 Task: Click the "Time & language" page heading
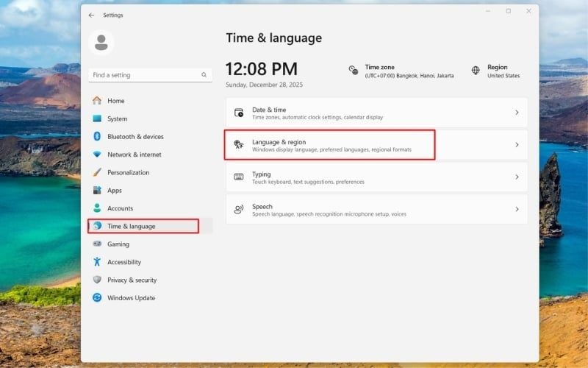273,38
